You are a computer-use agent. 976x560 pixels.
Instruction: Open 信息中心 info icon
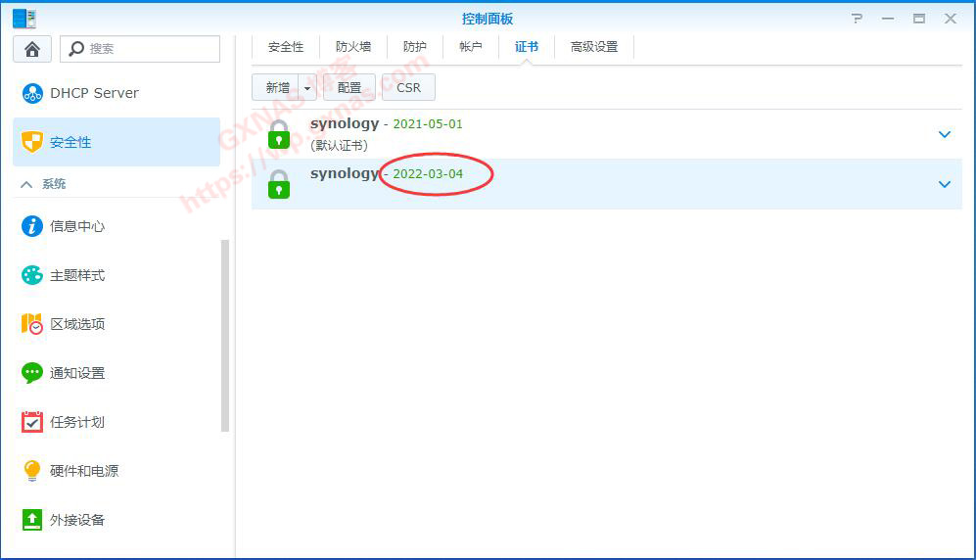[32, 226]
